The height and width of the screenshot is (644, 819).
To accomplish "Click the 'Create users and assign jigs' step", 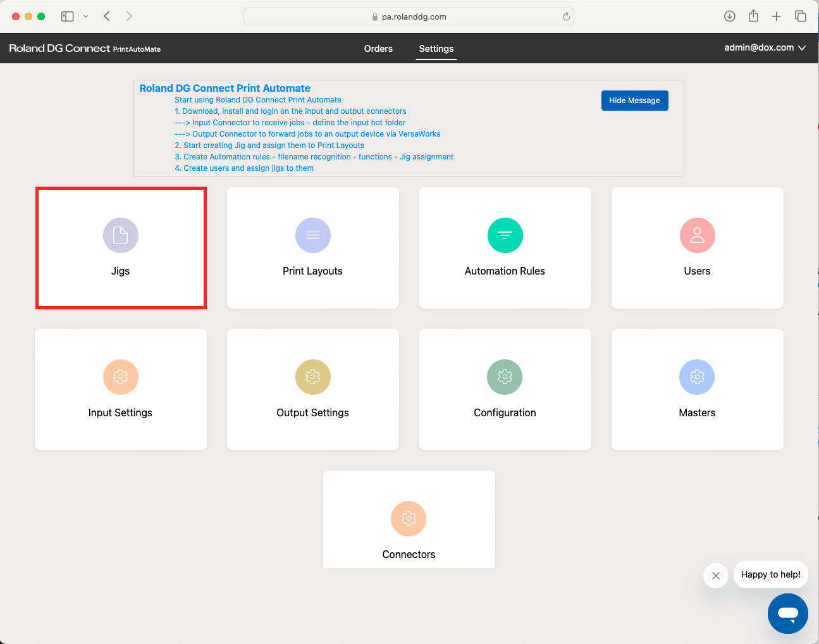I will (244, 168).
